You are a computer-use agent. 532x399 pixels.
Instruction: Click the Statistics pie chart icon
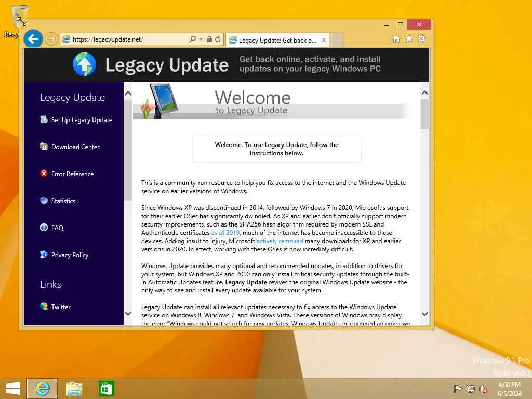[44, 200]
